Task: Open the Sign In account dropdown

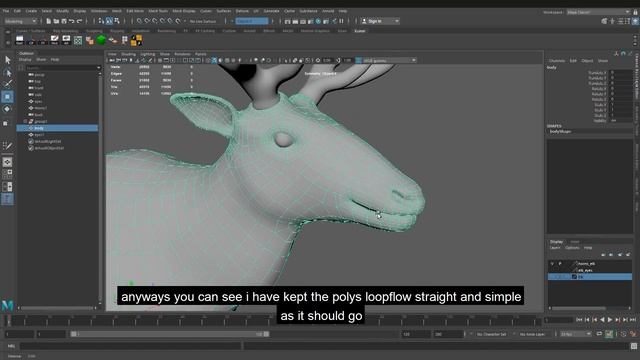Action: 380,21
